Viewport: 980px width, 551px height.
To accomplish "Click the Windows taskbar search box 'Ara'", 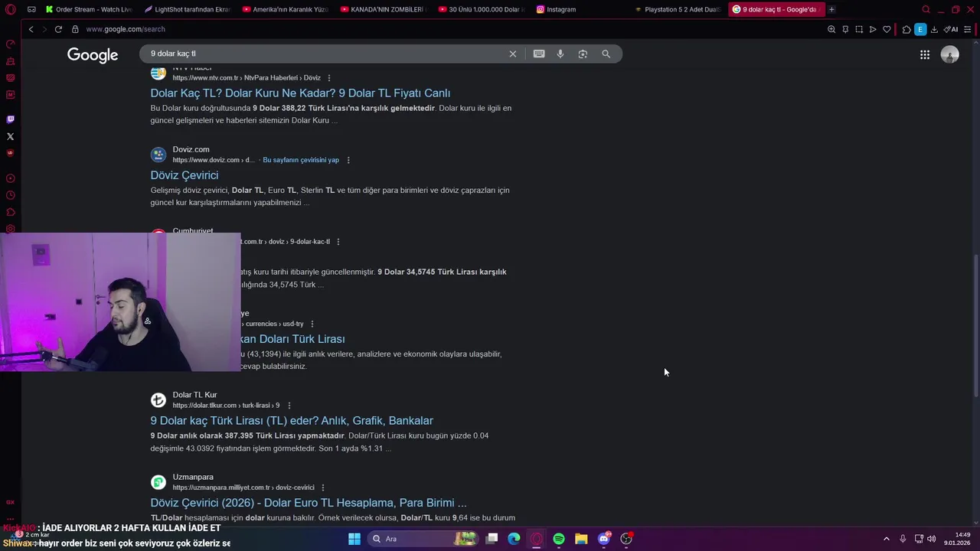I will (423, 539).
